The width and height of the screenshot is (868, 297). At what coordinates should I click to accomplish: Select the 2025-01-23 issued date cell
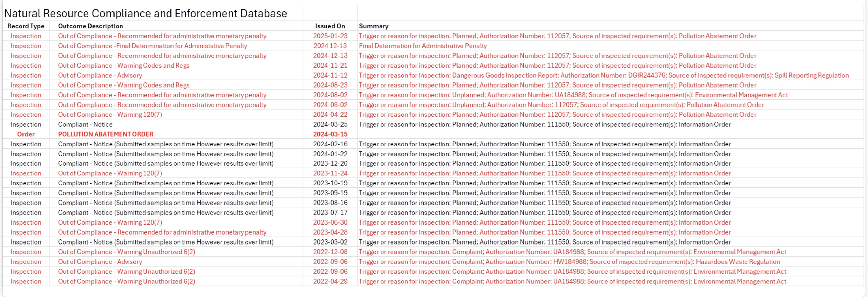tap(330, 36)
